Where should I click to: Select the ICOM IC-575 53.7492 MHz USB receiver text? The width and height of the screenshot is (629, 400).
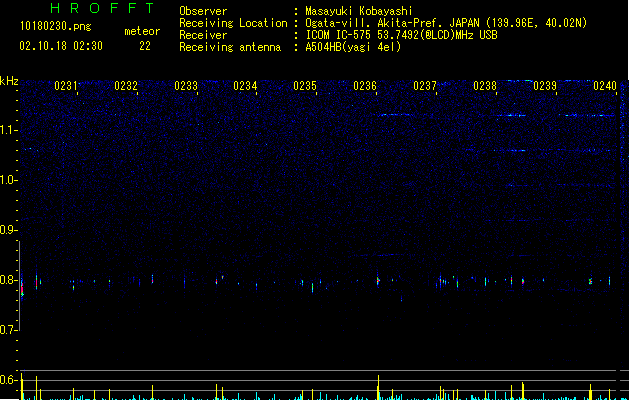click(x=401, y=35)
